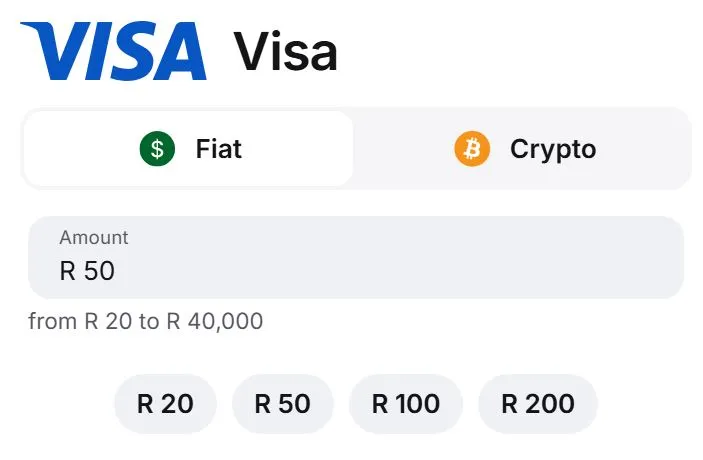Screen dimensions: 703x460
Task: Tap the smallest preset amount chip
Action: pos(165,404)
